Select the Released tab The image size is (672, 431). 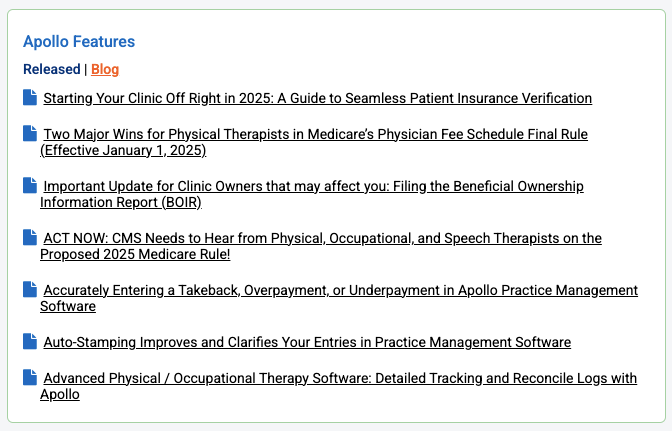(x=51, y=69)
